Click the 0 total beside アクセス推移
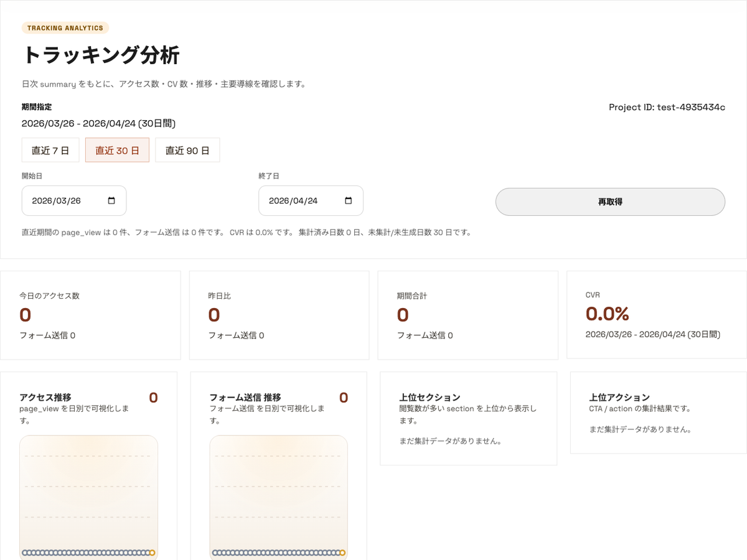Viewport: 747px width, 560px height. [153, 398]
